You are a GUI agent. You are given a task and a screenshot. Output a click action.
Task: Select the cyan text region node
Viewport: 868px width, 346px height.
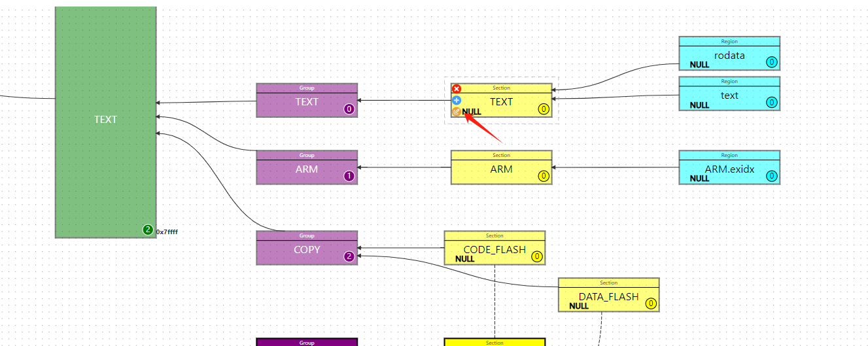coord(729,95)
